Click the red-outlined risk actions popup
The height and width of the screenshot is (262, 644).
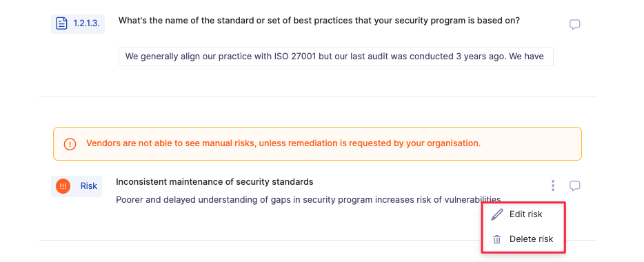pyautogui.click(x=523, y=227)
